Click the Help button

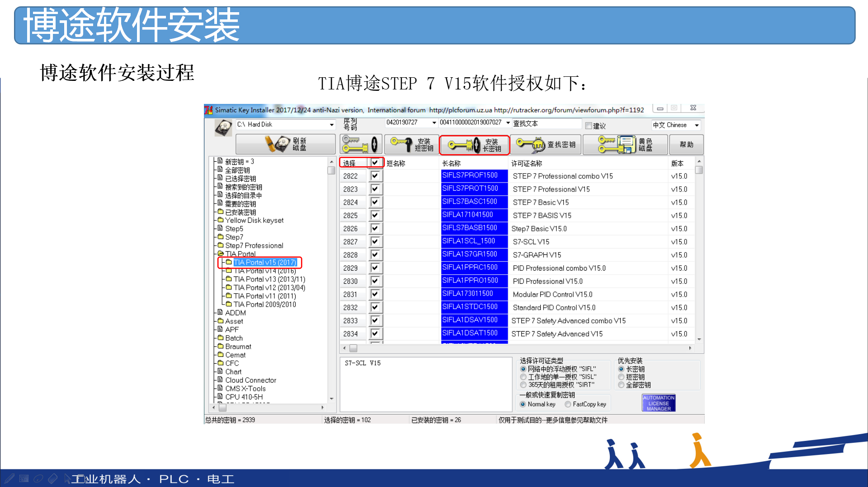pyautogui.click(x=686, y=145)
